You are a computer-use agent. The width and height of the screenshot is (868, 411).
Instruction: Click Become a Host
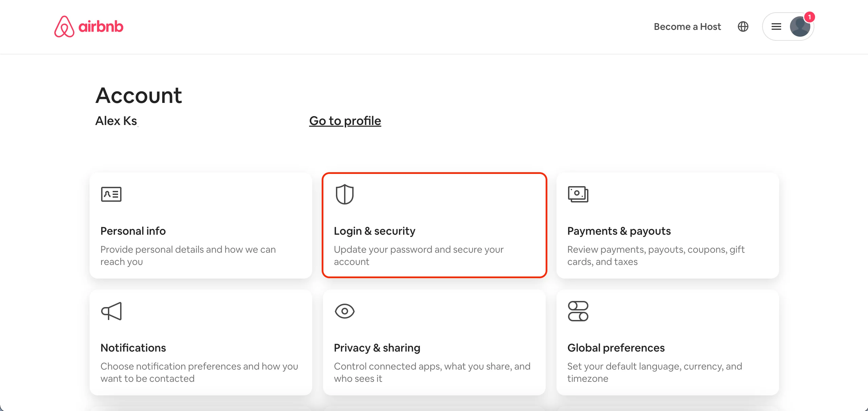point(687,26)
